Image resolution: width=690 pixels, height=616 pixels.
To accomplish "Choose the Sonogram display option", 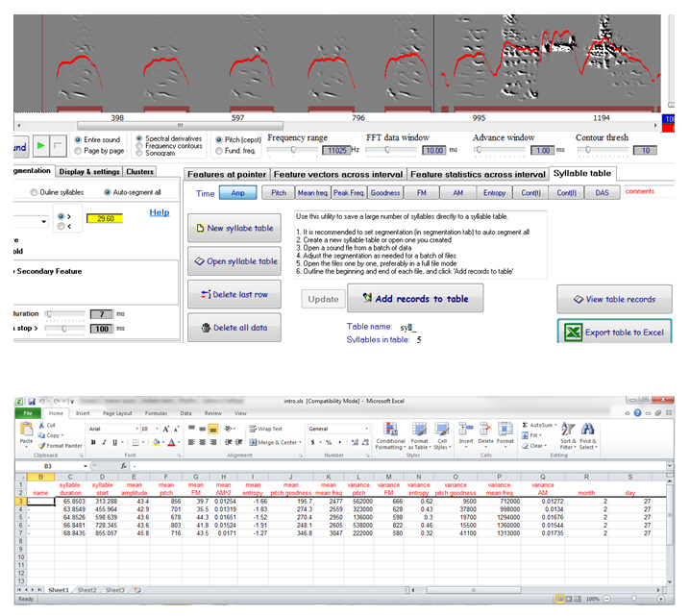I will click(x=137, y=152).
